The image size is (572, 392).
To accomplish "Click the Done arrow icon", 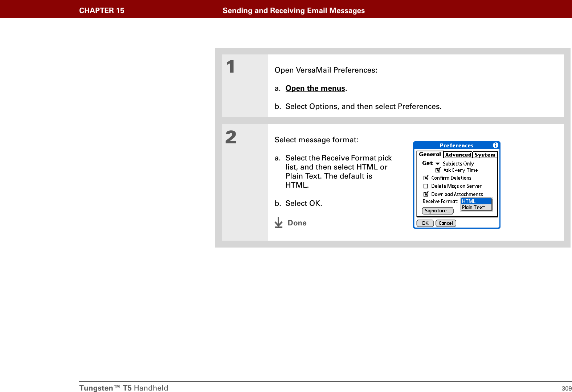I will 278,222.
